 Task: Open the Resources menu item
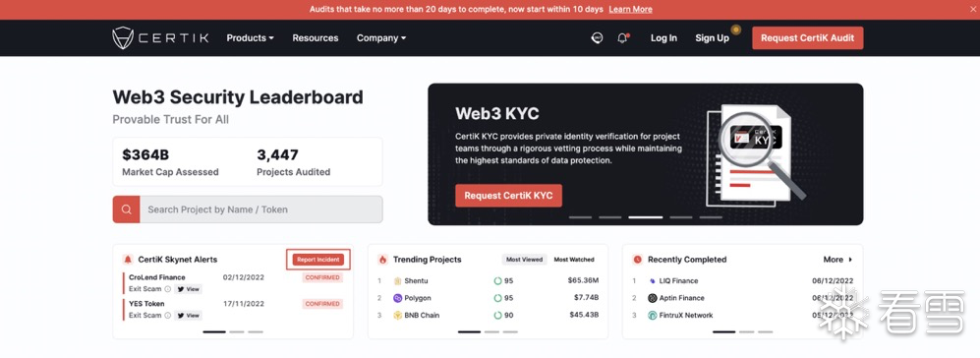(x=315, y=38)
